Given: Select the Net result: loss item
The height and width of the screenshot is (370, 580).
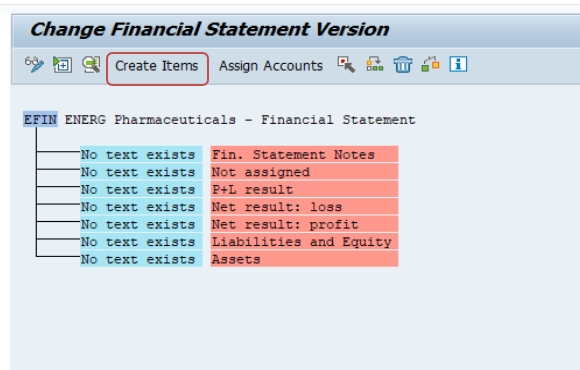Looking at the screenshot, I should (304, 207).
